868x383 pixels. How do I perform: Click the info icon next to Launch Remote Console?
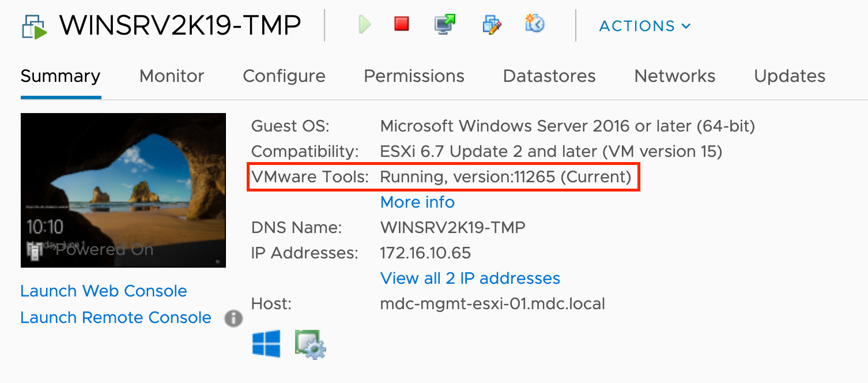tap(233, 318)
